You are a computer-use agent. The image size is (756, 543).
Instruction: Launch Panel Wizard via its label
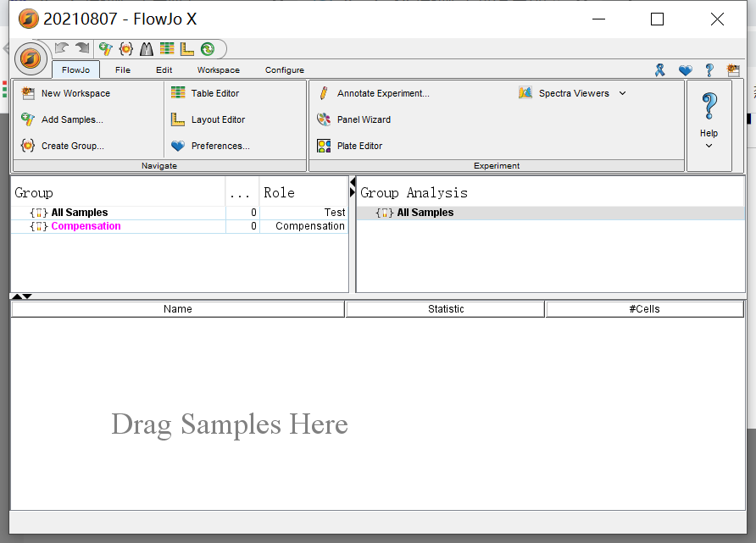(364, 119)
